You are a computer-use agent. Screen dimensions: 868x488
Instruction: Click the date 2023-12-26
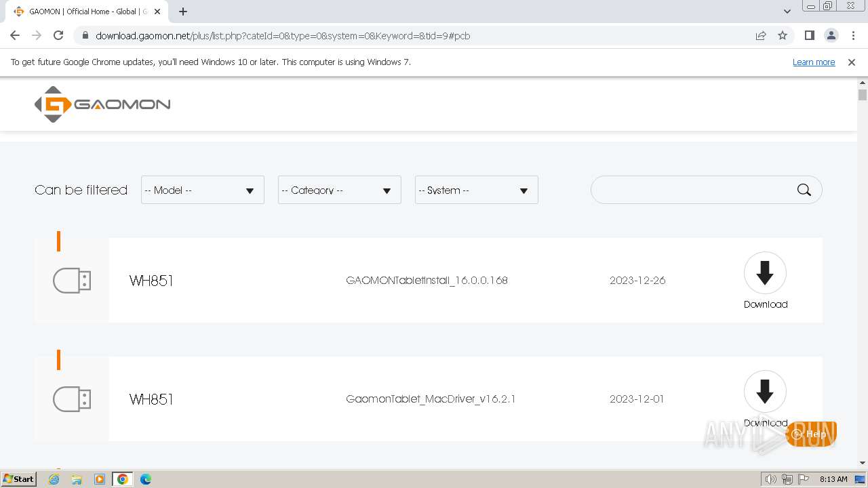coord(637,281)
